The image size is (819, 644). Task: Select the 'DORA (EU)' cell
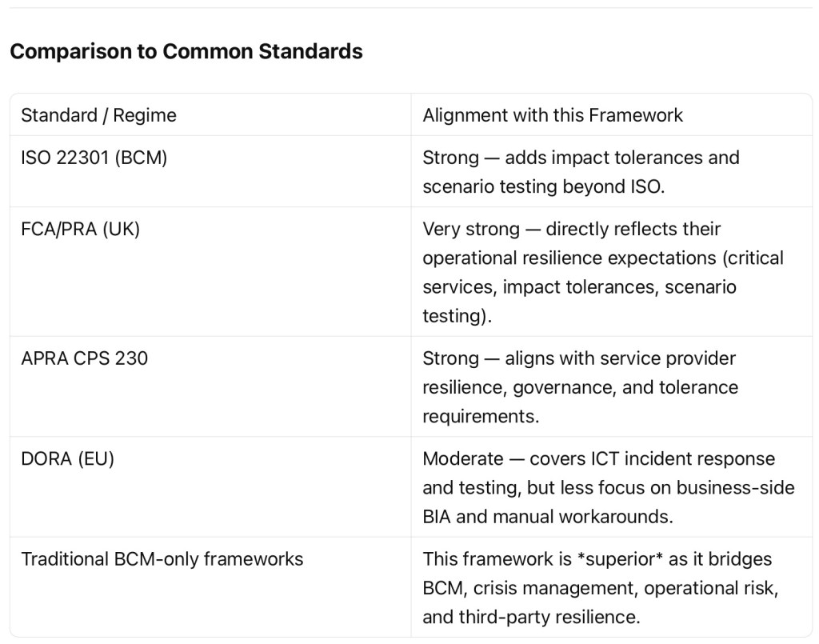67,459
